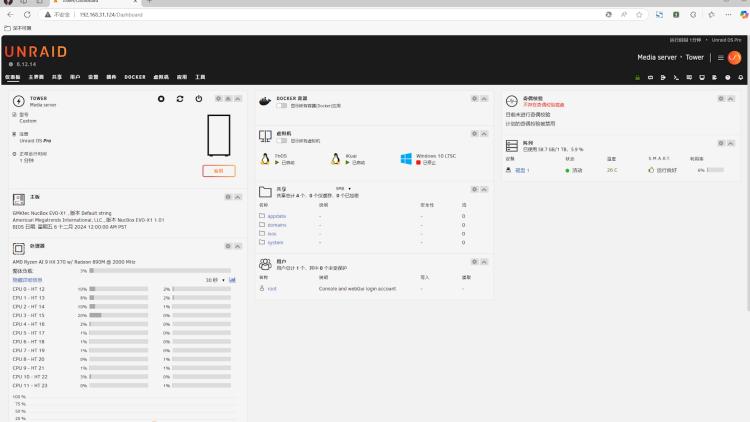The width and height of the screenshot is (750, 422).
Task: Collapse the virtual machines panel
Action: click(x=484, y=133)
